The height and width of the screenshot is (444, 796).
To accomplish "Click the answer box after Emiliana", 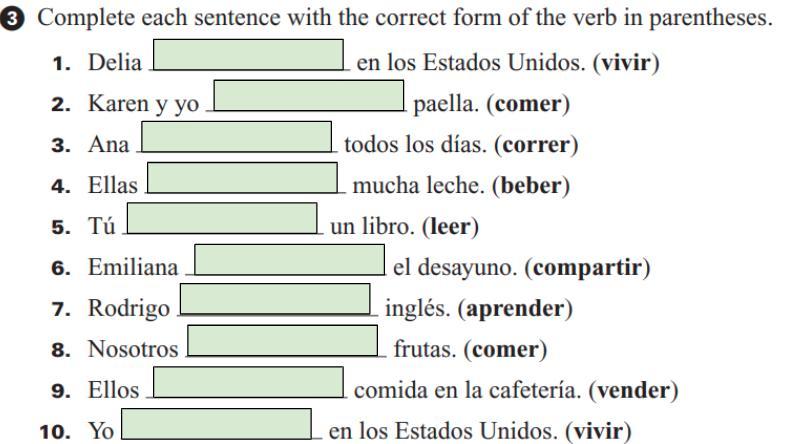I will pos(289,260).
